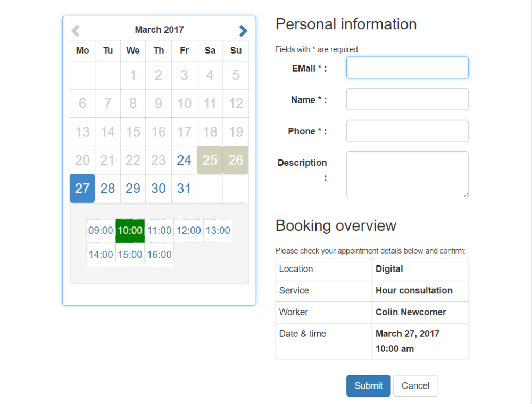The width and height of the screenshot is (532, 404).
Task: Select March 28 on the calendar
Action: tap(107, 188)
